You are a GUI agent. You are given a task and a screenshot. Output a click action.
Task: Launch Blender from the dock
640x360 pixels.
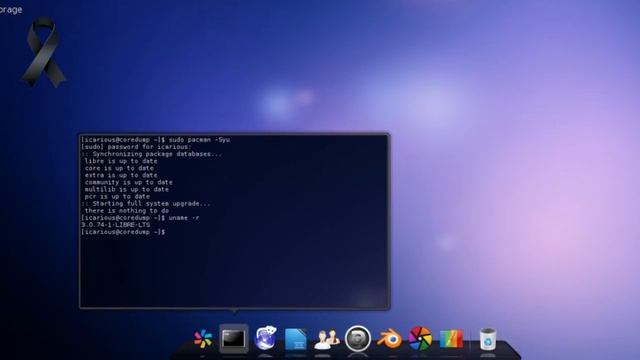click(x=389, y=338)
